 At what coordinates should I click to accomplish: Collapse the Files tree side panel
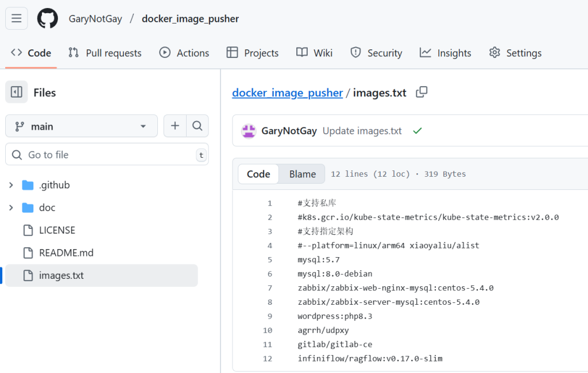[17, 92]
